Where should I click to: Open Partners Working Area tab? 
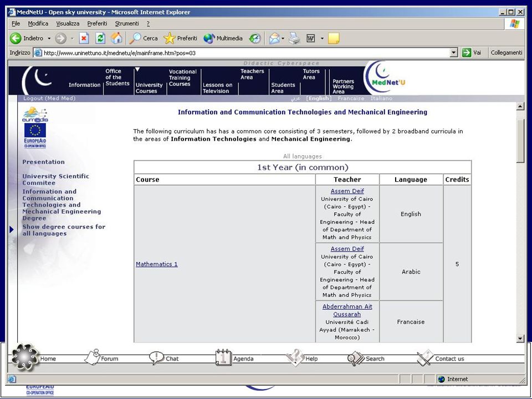click(x=343, y=86)
